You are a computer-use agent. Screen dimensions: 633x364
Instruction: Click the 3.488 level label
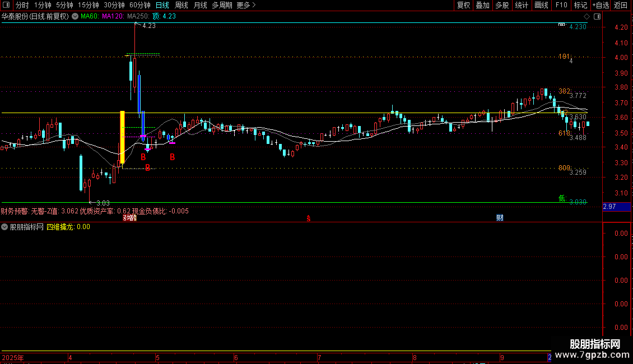[x=578, y=138]
